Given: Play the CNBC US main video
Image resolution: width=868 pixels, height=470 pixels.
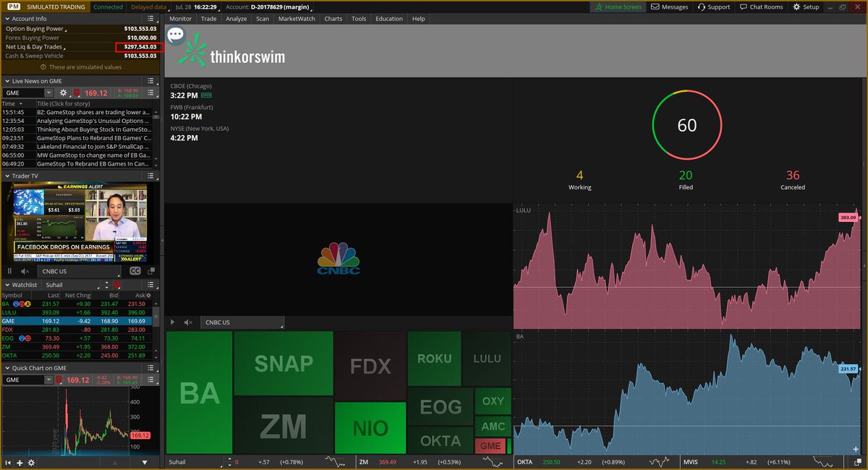Looking at the screenshot, I should (172, 322).
